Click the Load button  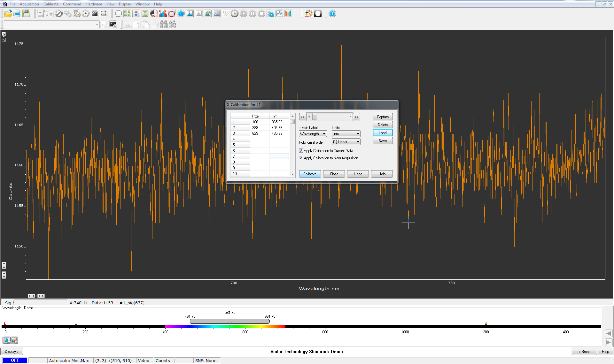[383, 133]
